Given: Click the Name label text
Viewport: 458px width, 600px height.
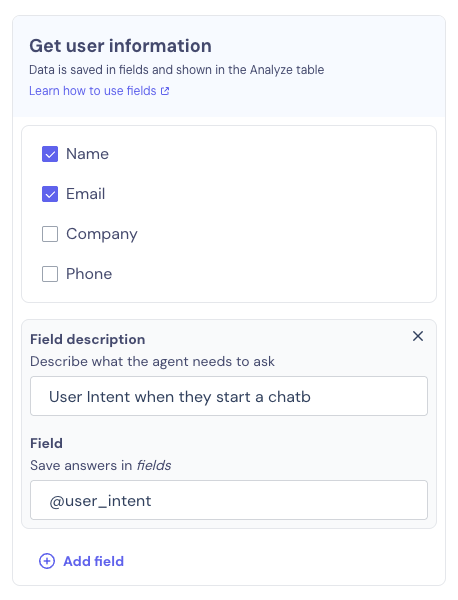Looking at the screenshot, I should tap(88, 154).
